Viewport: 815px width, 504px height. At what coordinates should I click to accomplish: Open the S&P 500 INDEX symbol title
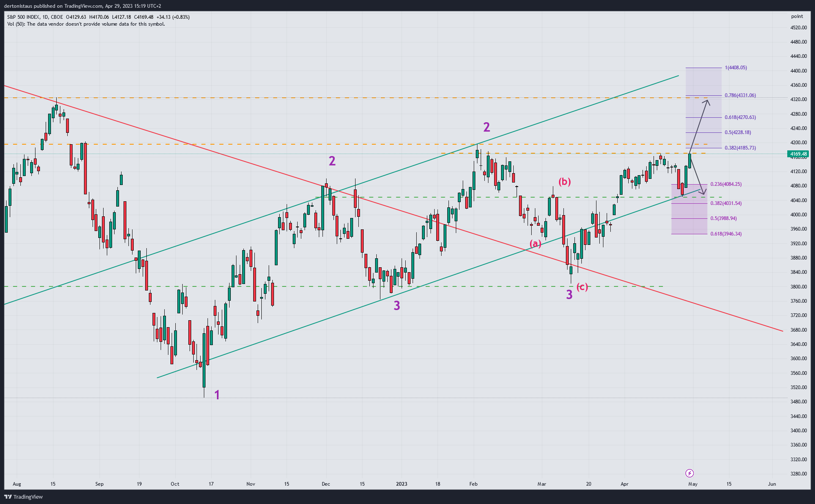click(x=24, y=17)
